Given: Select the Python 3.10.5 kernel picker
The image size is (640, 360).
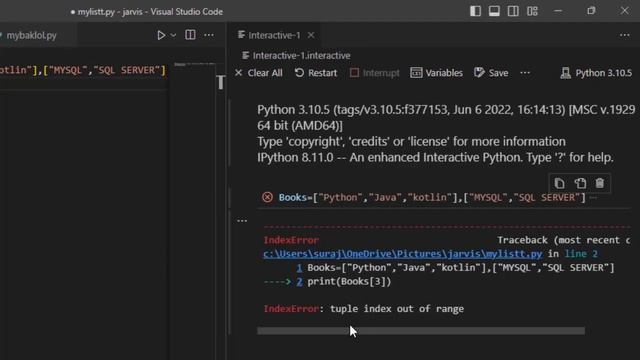Looking at the screenshot, I should (596, 73).
